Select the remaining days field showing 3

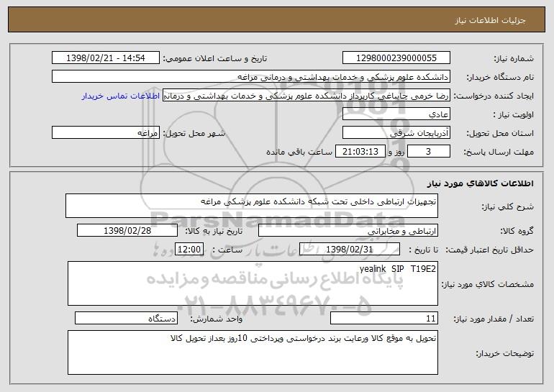pyautogui.click(x=429, y=151)
